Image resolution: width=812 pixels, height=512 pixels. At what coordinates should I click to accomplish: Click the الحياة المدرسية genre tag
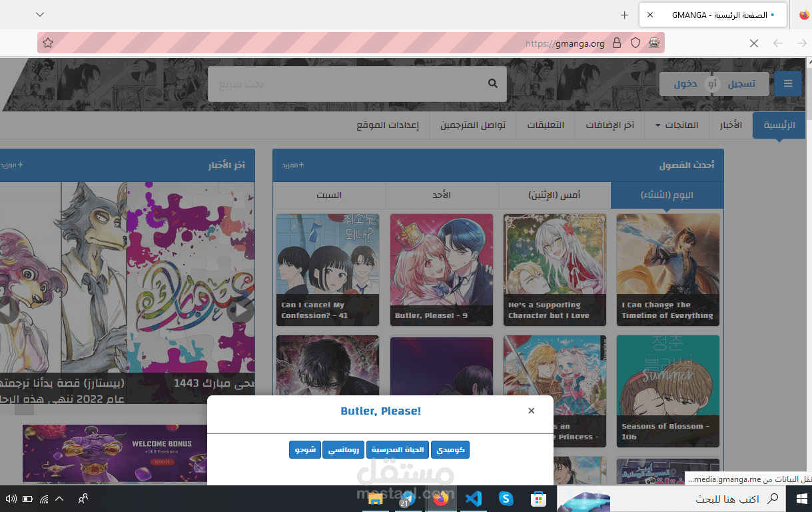pyautogui.click(x=398, y=450)
